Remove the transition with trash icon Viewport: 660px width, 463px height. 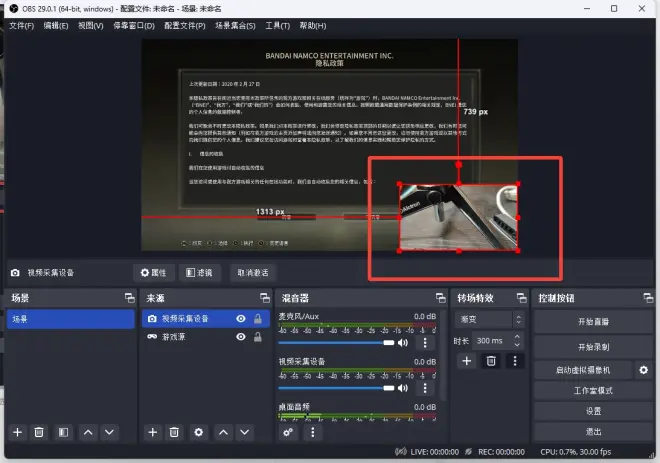[x=491, y=360]
